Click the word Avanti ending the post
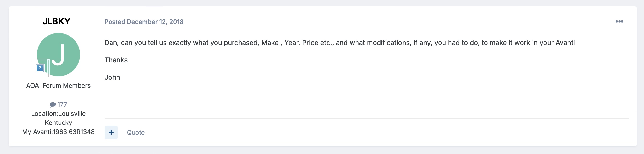The width and height of the screenshot is (644, 154). click(x=565, y=43)
